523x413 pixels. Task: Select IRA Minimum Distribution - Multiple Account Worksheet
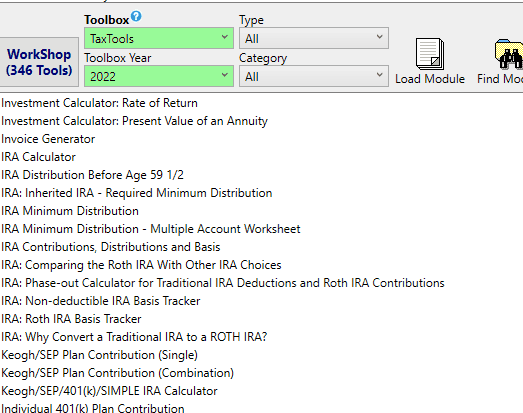(x=151, y=229)
